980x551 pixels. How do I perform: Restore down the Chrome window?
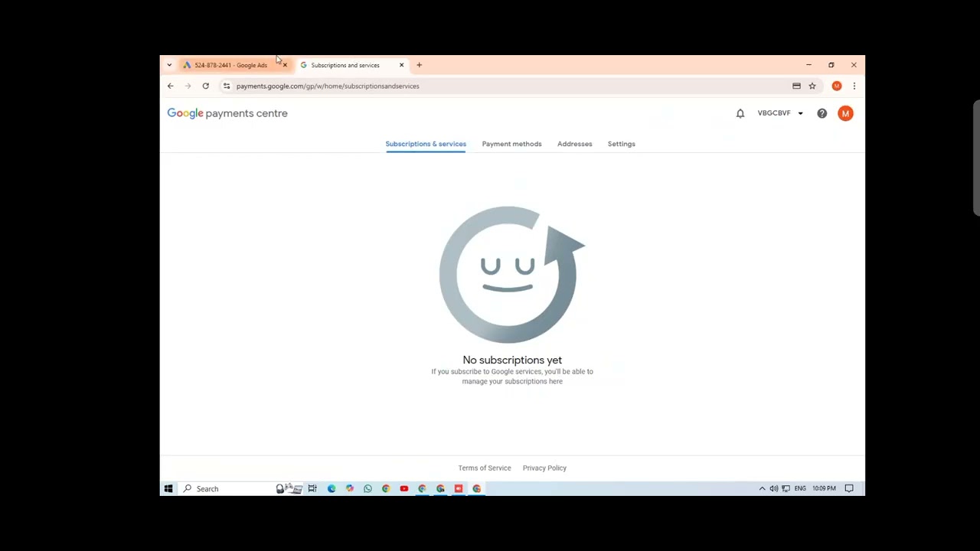[x=831, y=65]
